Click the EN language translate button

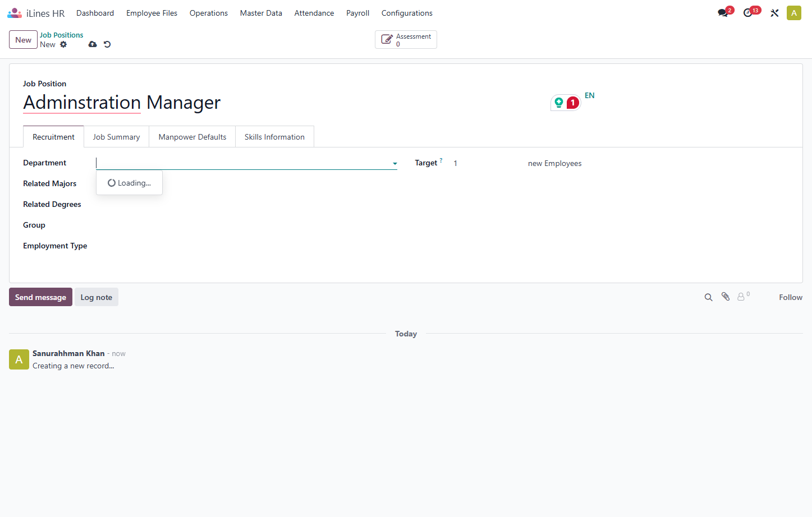click(589, 95)
